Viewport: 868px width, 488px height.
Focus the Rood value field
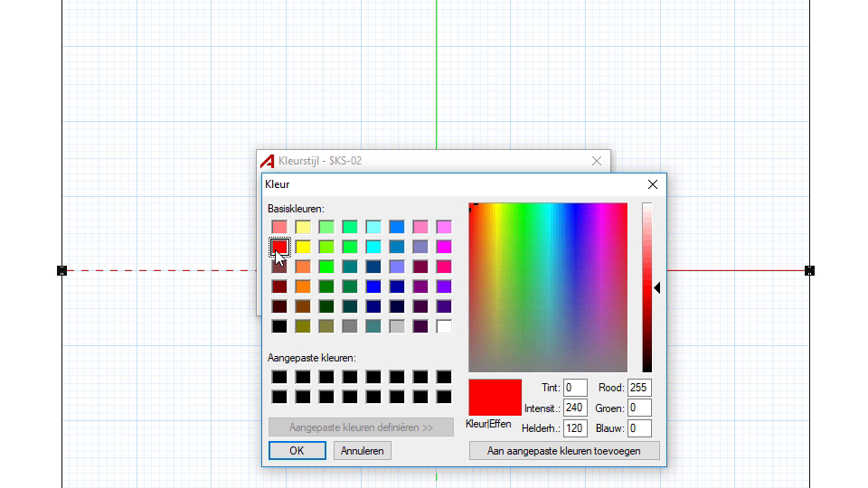click(639, 388)
